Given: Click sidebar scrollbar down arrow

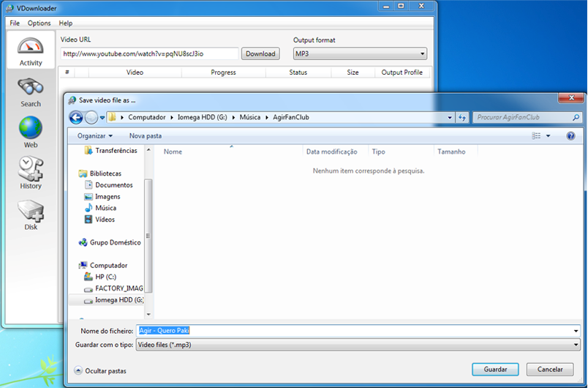Looking at the screenshot, I should point(148,314).
